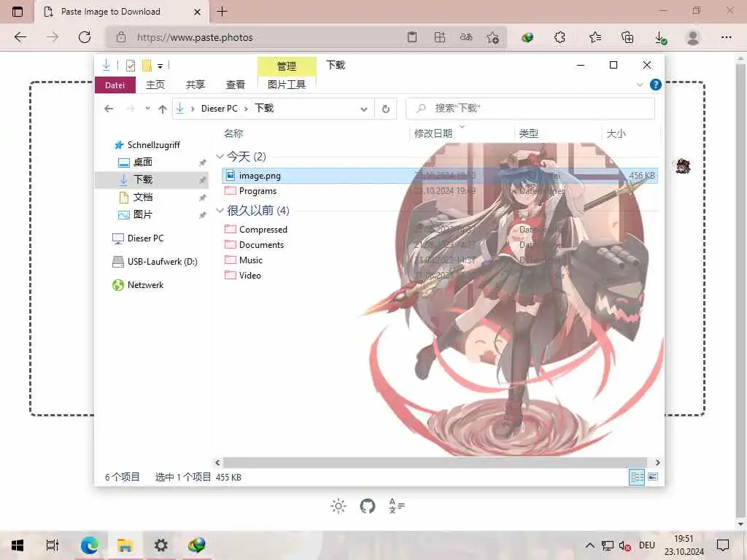747x560 pixels.
Task: Open the 图片工具 ribbon tab
Action: pos(286,85)
